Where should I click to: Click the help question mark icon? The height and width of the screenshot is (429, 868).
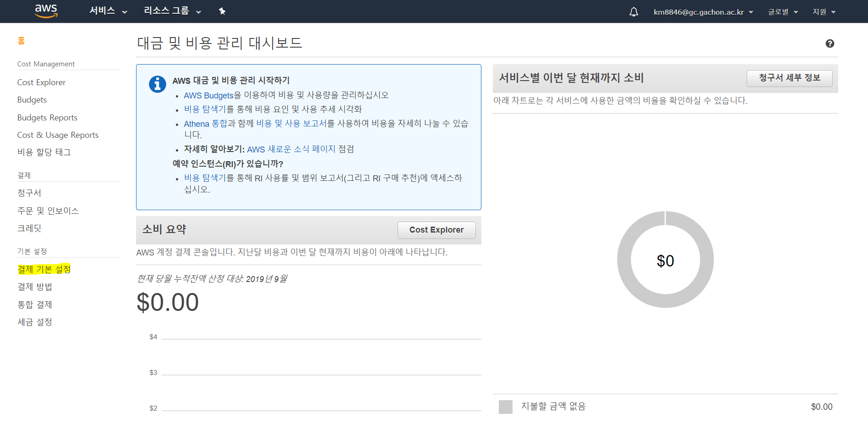pyautogui.click(x=830, y=43)
